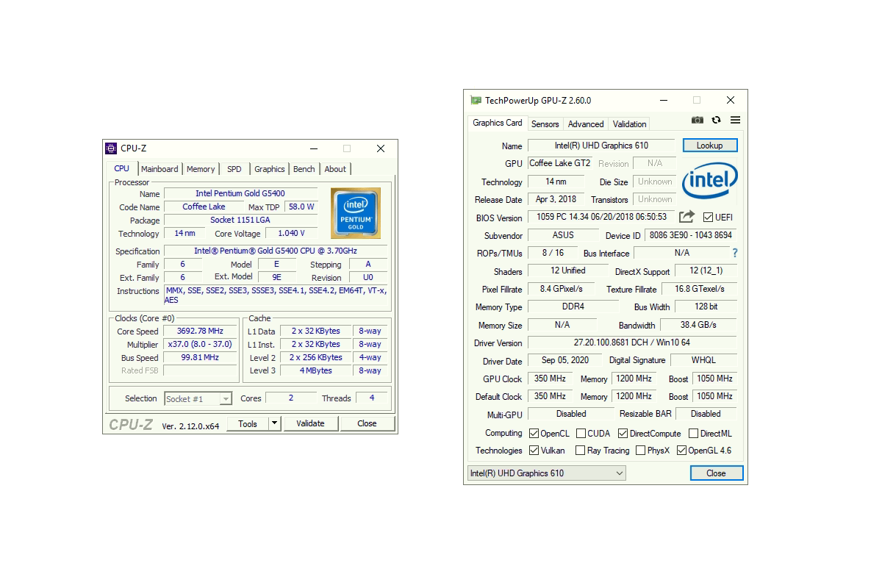Open the GPU-Z hamburger menu
The height and width of the screenshot is (588, 882).
point(735,120)
